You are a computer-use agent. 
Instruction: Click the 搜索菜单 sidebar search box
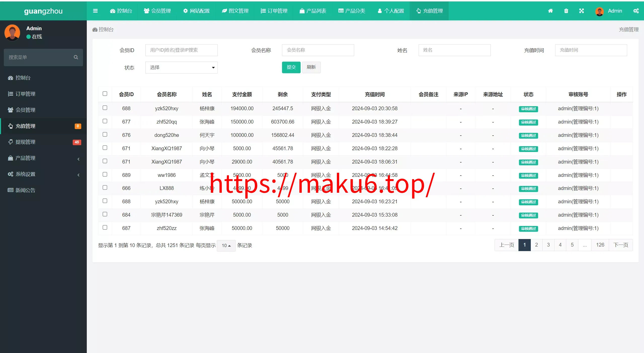(43, 57)
